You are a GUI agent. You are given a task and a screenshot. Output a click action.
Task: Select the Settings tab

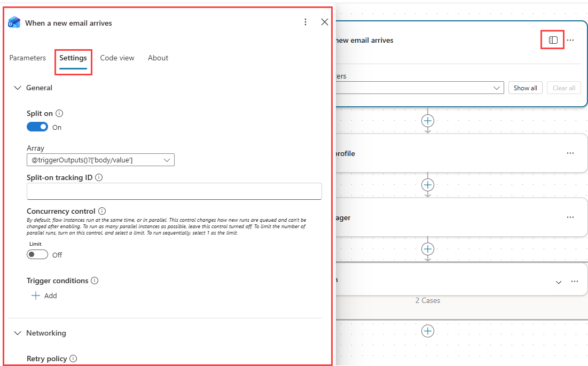coord(73,58)
